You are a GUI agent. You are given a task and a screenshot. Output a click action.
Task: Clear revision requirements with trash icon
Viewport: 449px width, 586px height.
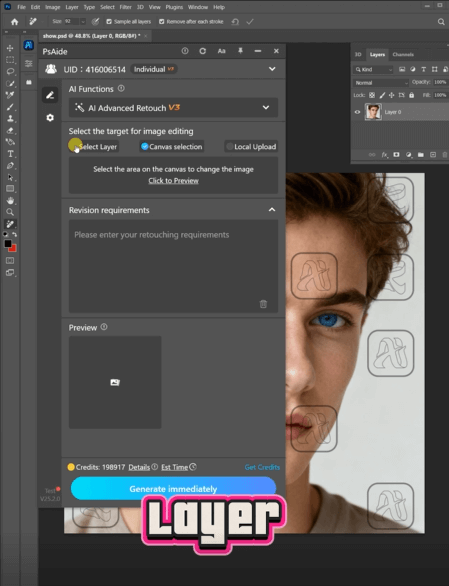click(263, 304)
